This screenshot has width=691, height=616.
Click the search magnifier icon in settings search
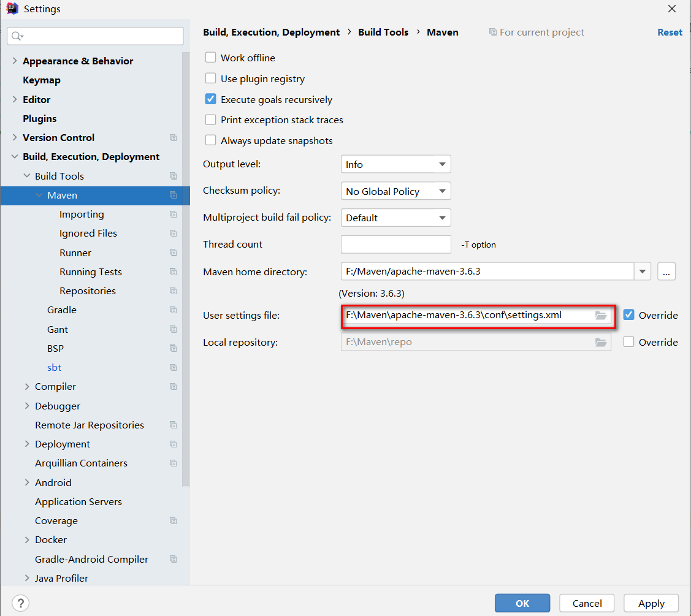pos(17,36)
